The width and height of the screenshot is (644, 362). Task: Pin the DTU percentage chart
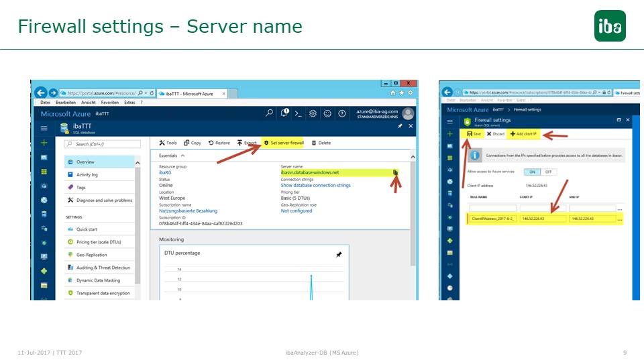(339, 255)
